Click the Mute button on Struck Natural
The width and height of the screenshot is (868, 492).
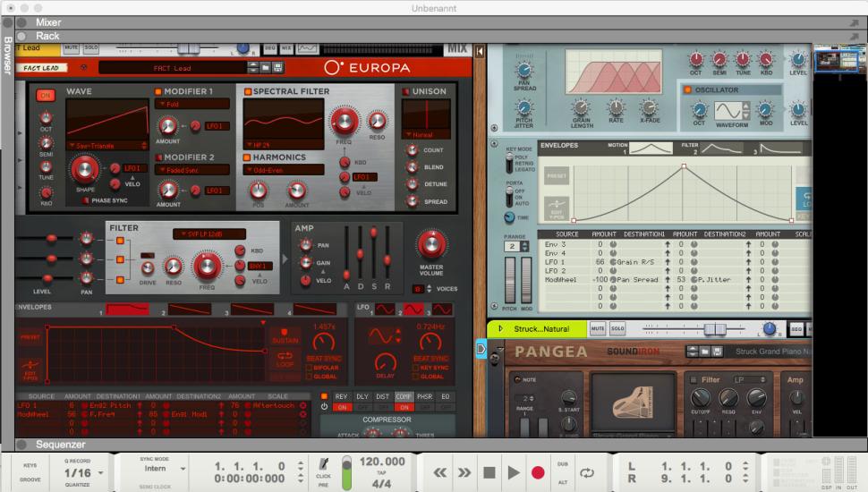point(597,328)
